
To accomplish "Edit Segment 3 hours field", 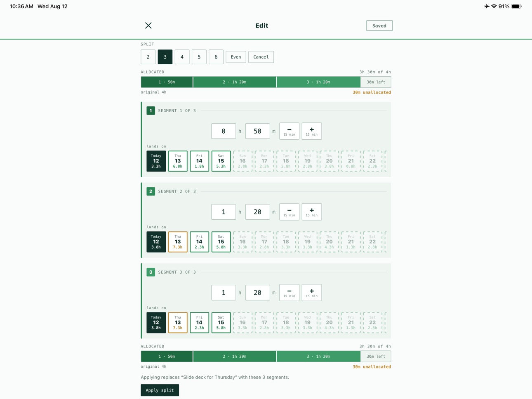I will 224,293.
